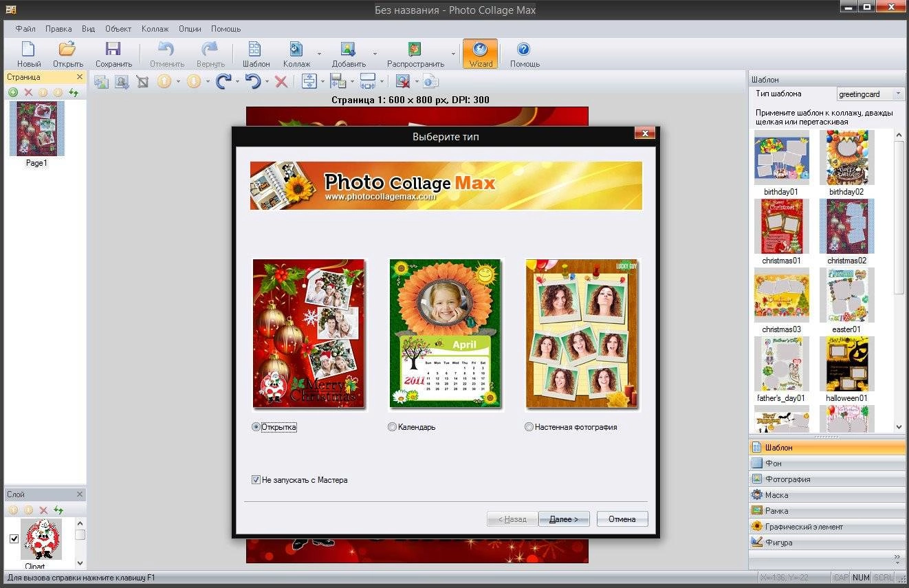Click the Отмена button
Screen dimensions: 909x588
(622, 519)
